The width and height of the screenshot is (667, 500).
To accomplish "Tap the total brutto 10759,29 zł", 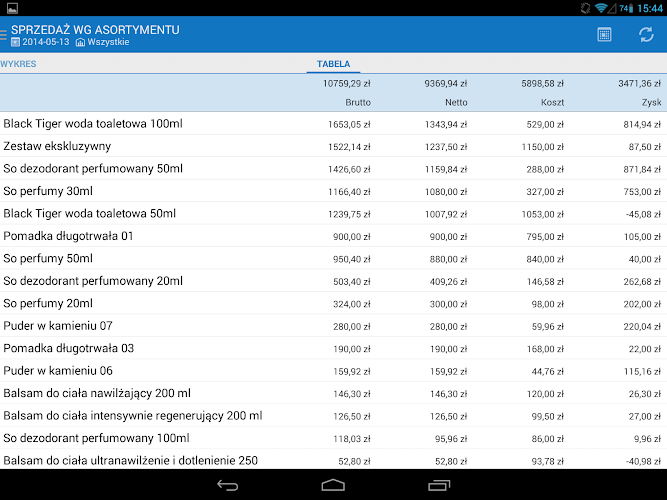I will [x=347, y=83].
